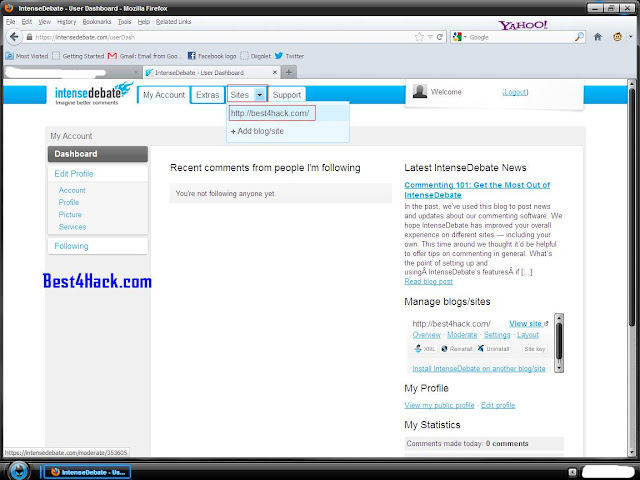Click the Windows Start orb
Image resolution: width=640 pixels, height=480 pixels.
pos(19,471)
